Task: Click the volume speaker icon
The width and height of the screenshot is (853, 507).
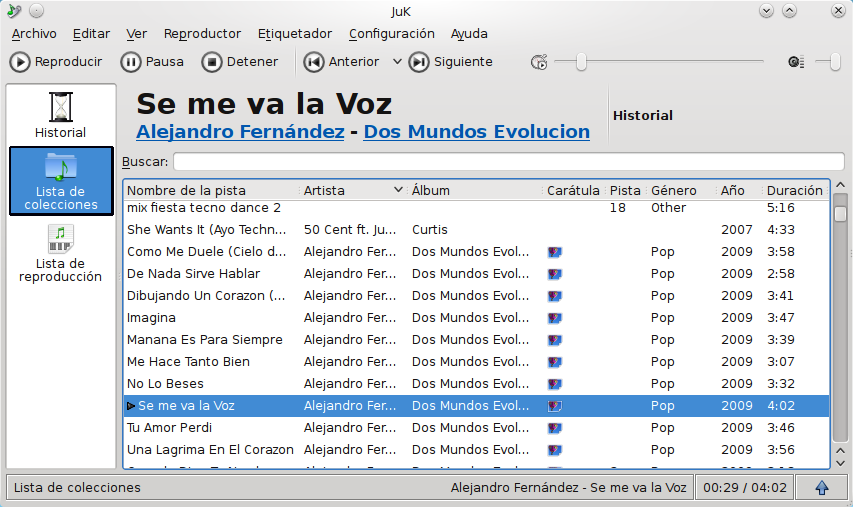Action: 796,62
